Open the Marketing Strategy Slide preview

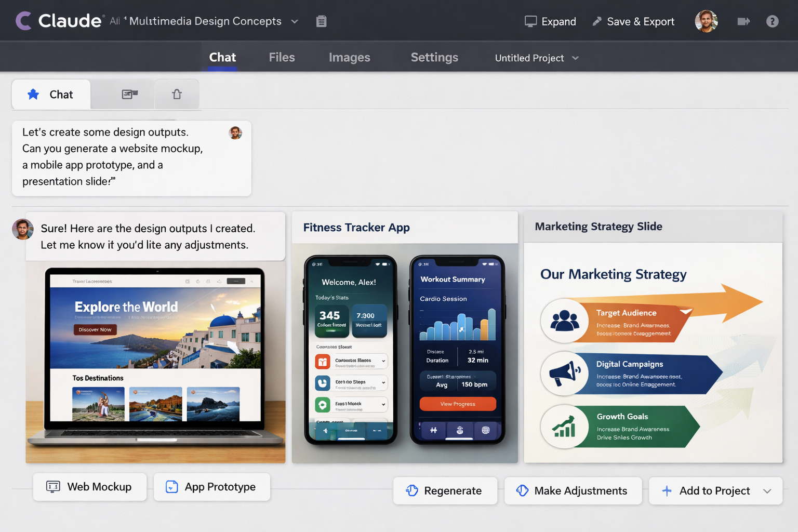click(x=653, y=352)
